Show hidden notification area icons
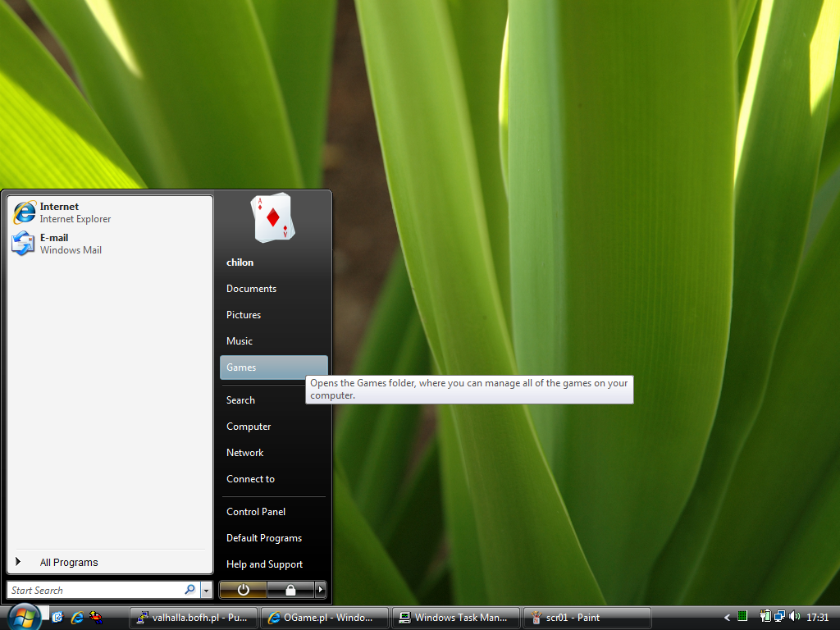This screenshot has width=840, height=630. [727, 617]
